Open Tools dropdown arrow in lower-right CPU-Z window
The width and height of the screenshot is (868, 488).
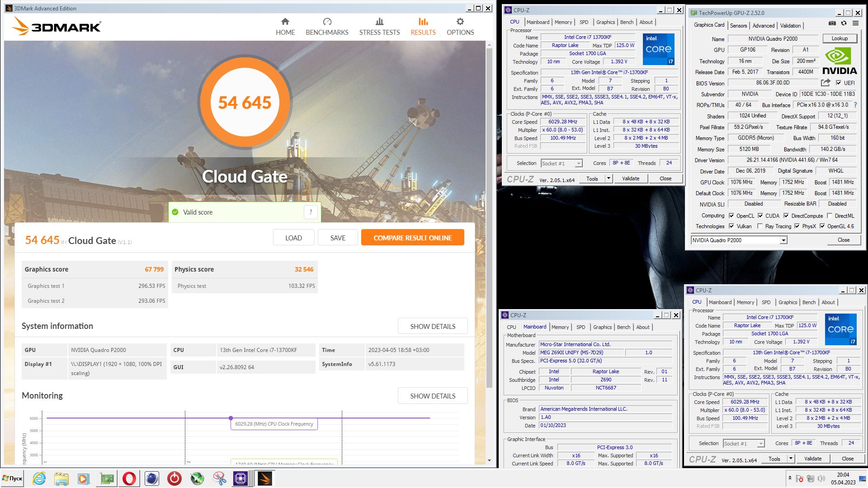click(791, 459)
